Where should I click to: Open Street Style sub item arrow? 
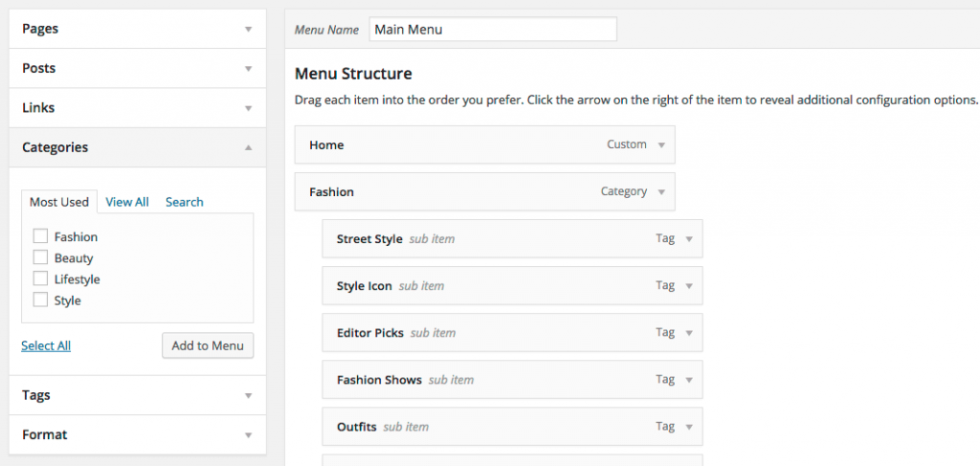click(x=689, y=238)
